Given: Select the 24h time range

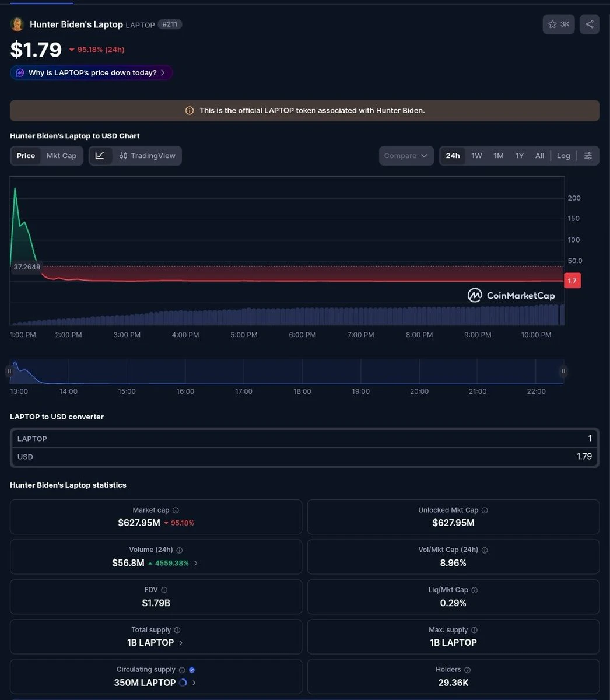Looking at the screenshot, I should pyautogui.click(x=453, y=156).
